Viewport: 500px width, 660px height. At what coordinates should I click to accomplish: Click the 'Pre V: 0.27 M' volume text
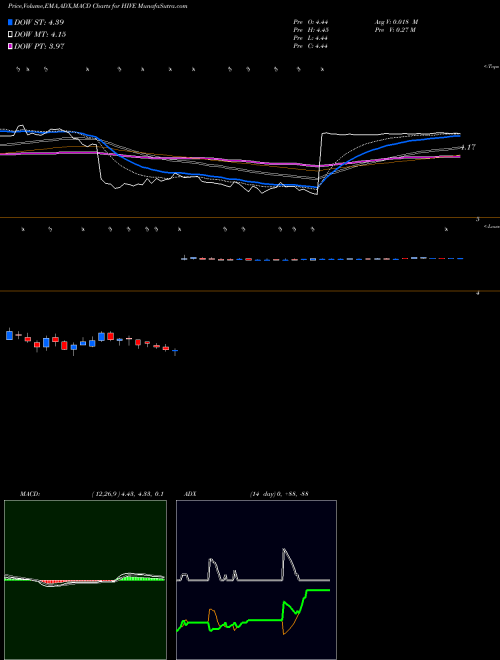pyautogui.click(x=396, y=30)
